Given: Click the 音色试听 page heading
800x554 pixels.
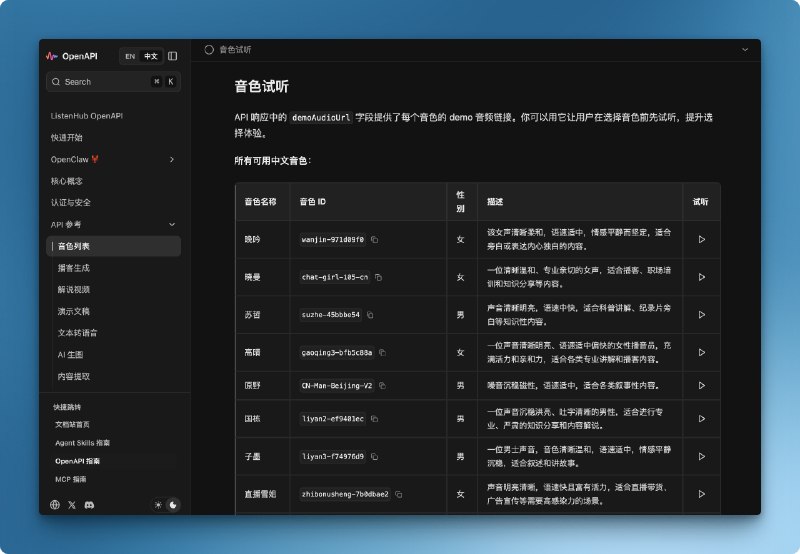Looking at the screenshot, I should pos(262,86).
